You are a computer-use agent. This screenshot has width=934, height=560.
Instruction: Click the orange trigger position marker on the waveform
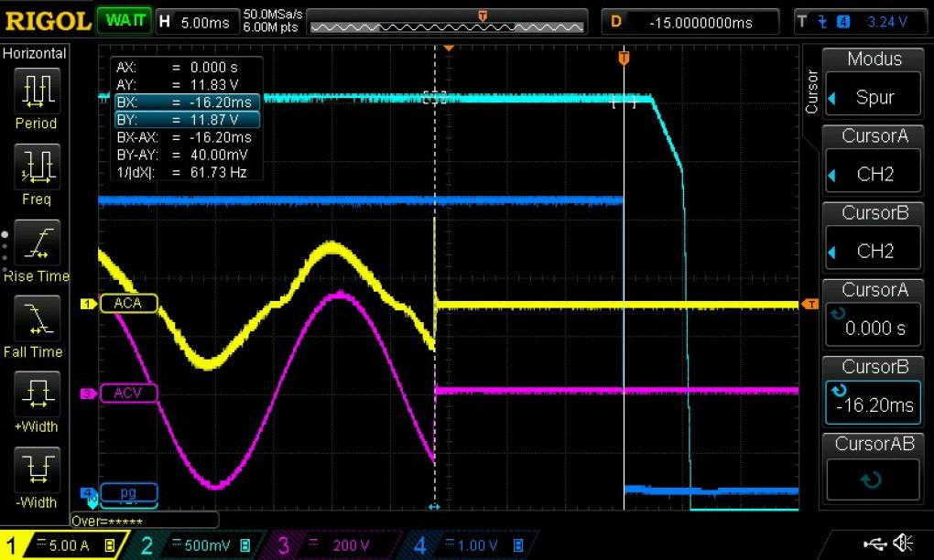tap(624, 58)
